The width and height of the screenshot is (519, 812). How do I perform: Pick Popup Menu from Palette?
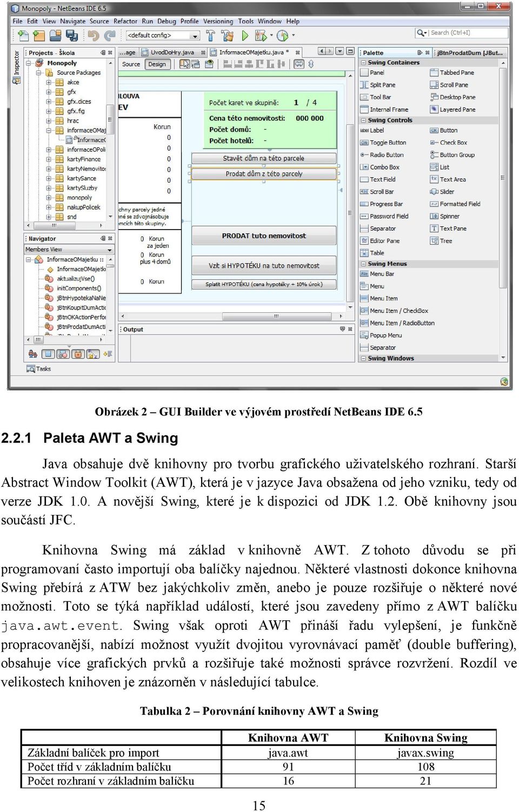point(381,335)
